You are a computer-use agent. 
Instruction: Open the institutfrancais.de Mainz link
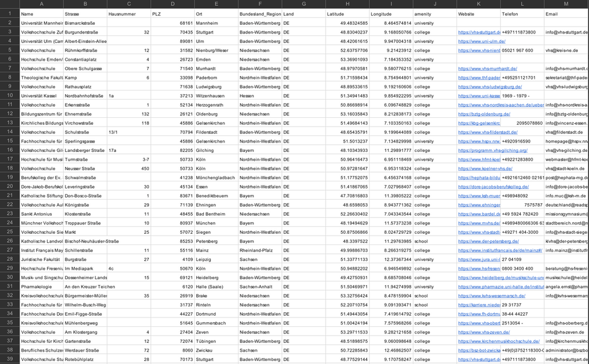499,250
